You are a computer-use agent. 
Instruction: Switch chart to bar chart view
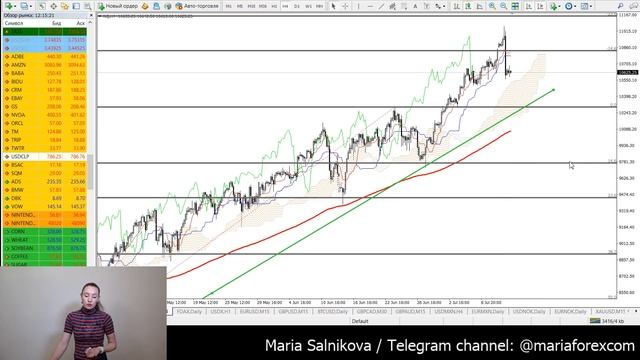pos(456,6)
